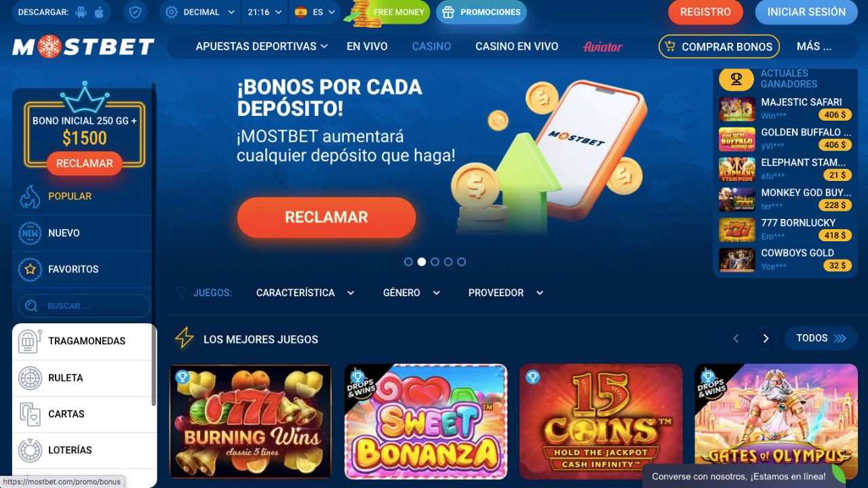This screenshot has height=488, width=868.
Task: Open the Apuestas deportivas menu
Action: pyautogui.click(x=262, y=46)
